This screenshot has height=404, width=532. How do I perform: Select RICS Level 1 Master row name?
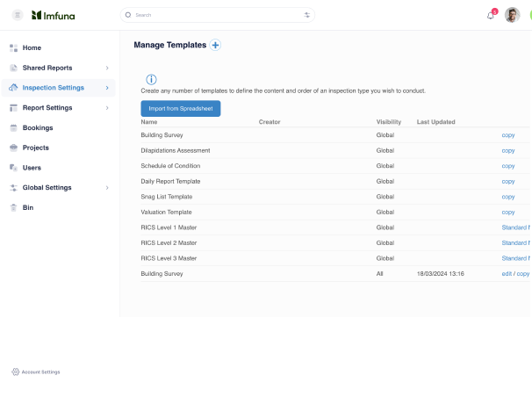click(169, 227)
